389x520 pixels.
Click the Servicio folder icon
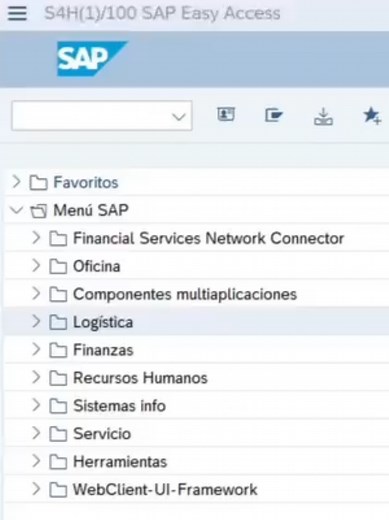pyautogui.click(x=58, y=434)
